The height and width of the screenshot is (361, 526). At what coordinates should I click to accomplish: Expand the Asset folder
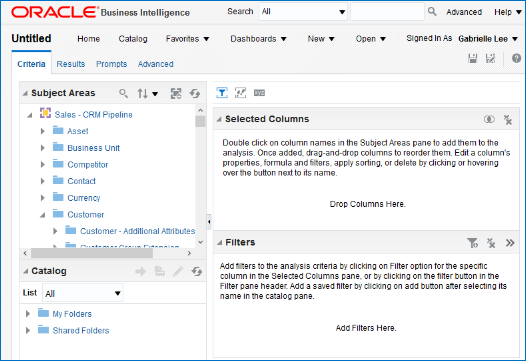coord(43,131)
